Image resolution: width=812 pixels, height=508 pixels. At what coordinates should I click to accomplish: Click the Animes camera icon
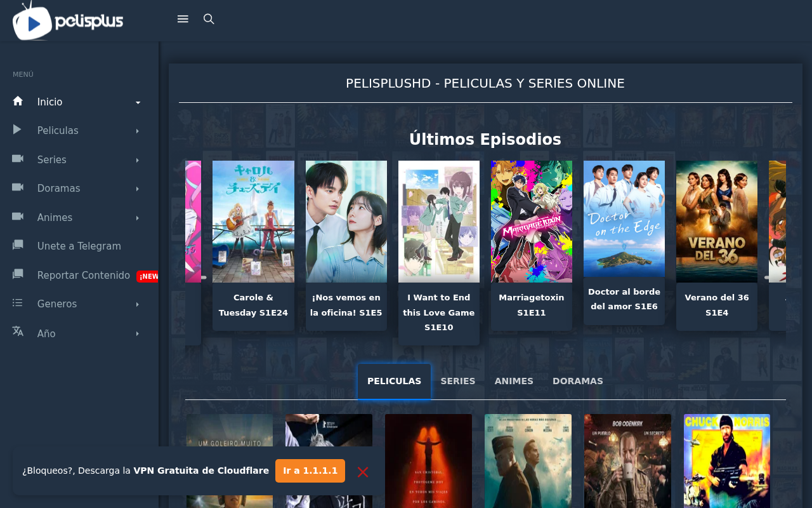click(x=18, y=217)
